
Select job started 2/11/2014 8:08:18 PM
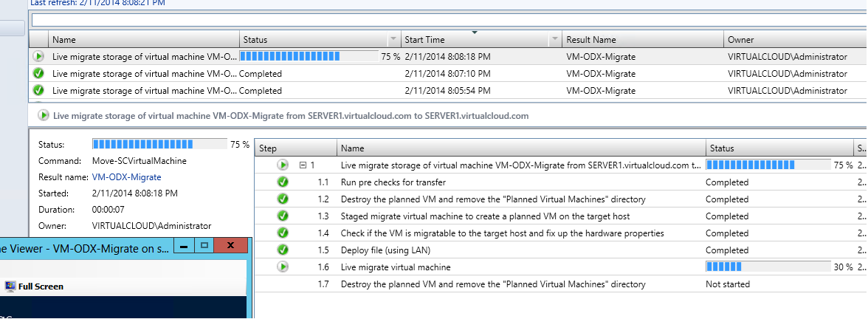pos(448,56)
